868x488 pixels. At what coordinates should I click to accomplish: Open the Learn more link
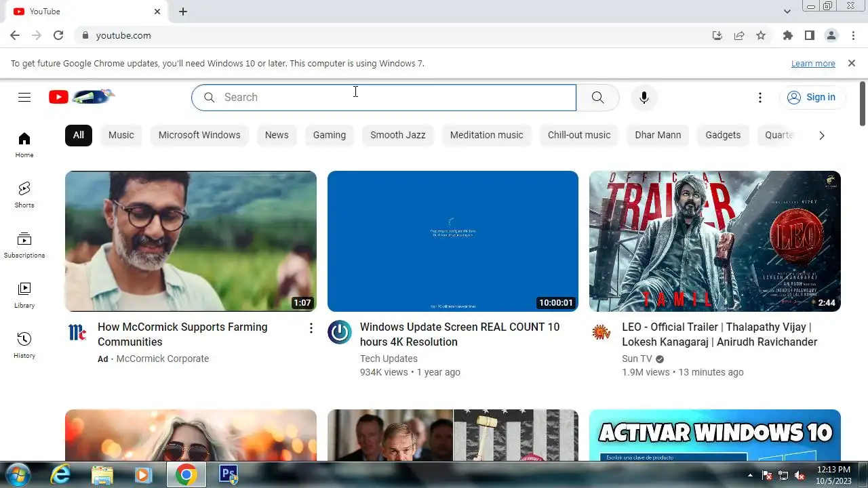pos(813,64)
